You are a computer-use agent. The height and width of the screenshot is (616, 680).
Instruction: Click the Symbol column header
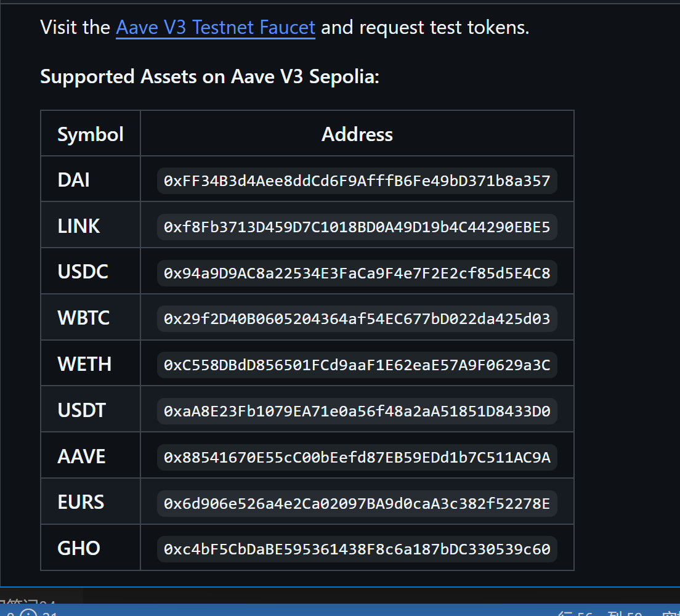pyautogui.click(x=91, y=134)
